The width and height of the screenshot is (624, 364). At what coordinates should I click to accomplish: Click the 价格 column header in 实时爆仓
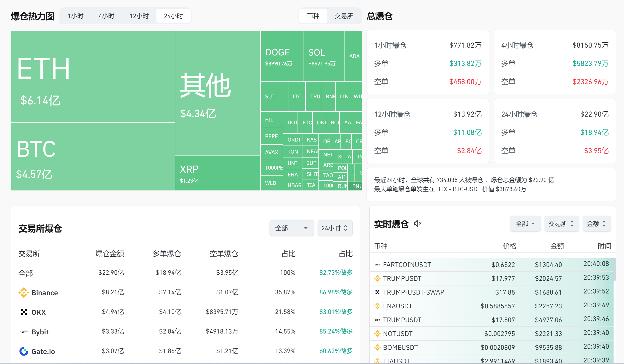coord(509,246)
